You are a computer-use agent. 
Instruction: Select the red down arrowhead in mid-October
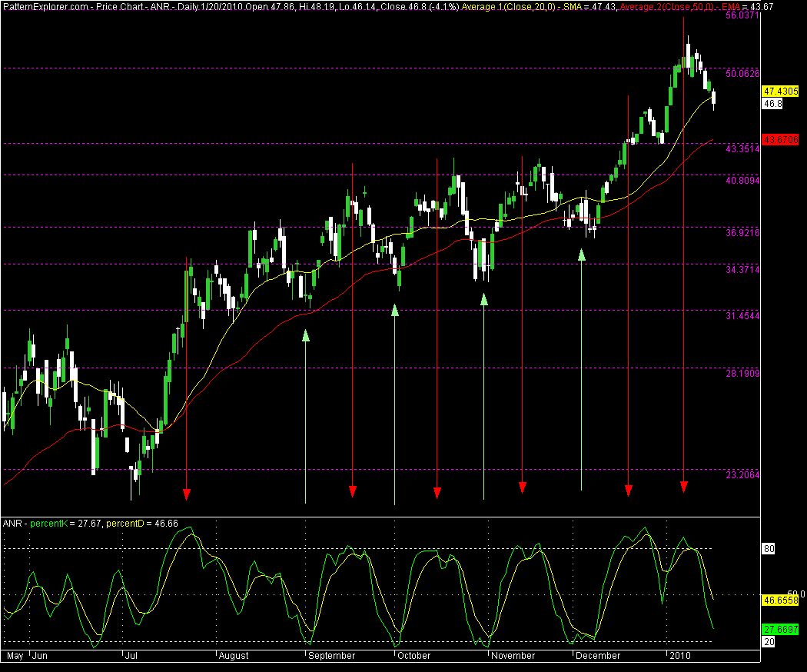437,491
